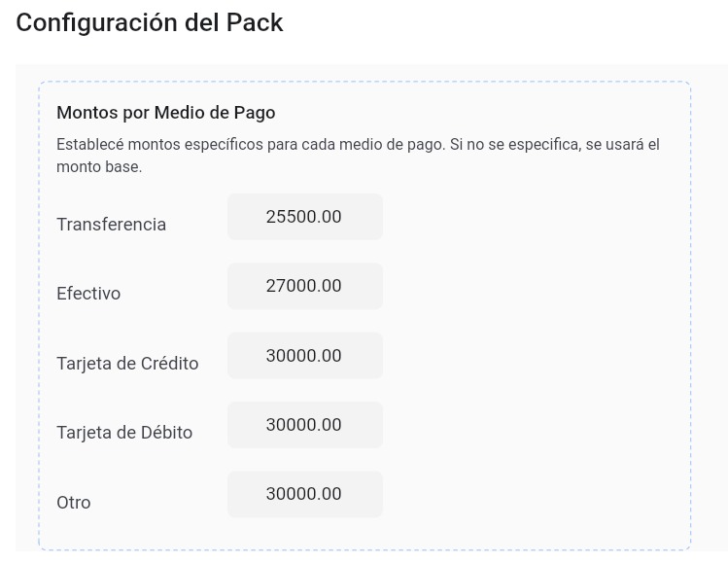Screen dimensions: 728x564
Task: Focus the Otro amount input field
Action: pyautogui.click(x=304, y=494)
